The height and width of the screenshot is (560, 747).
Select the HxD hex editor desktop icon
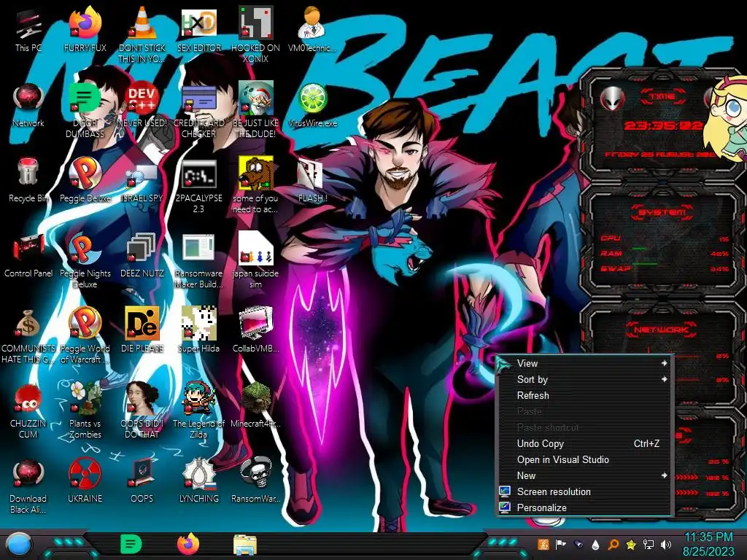point(198,24)
